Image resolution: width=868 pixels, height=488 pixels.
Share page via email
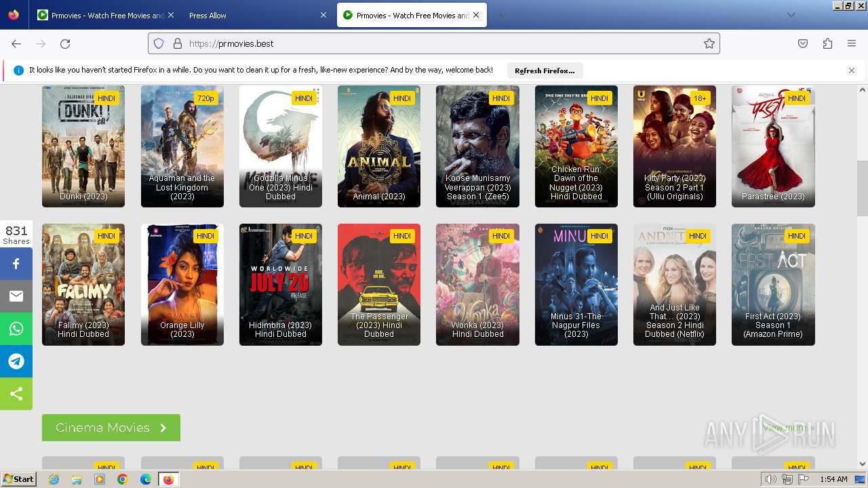click(x=16, y=296)
